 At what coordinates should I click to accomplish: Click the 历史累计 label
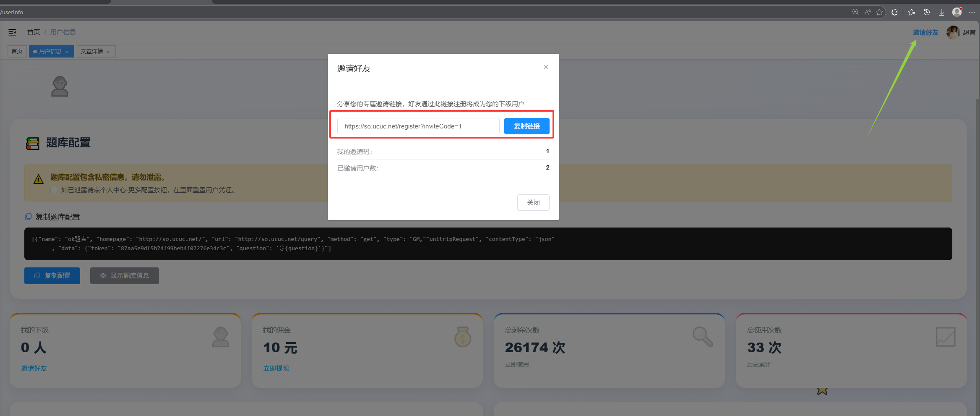(x=758, y=364)
